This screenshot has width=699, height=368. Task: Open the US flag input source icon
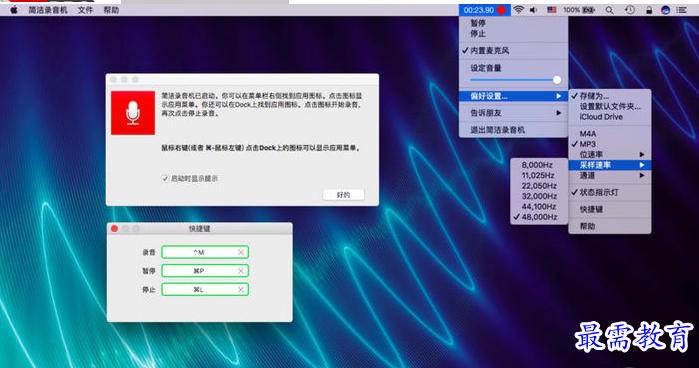tap(551, 10)
